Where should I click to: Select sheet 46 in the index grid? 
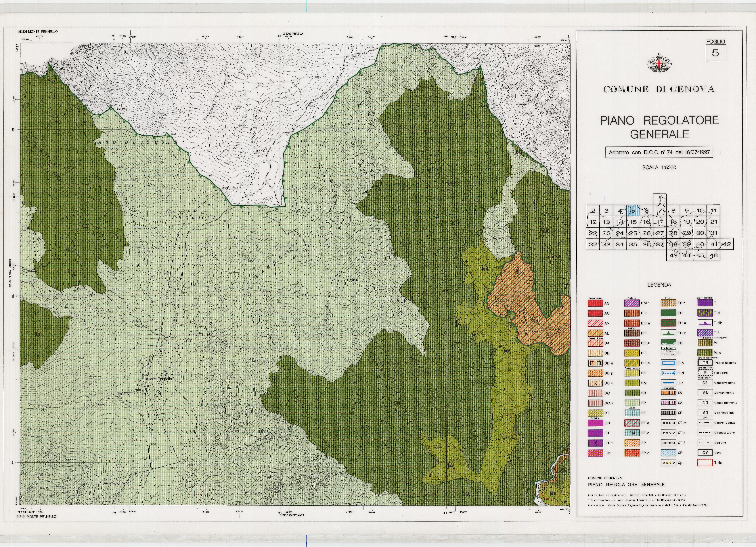point(713,255)
